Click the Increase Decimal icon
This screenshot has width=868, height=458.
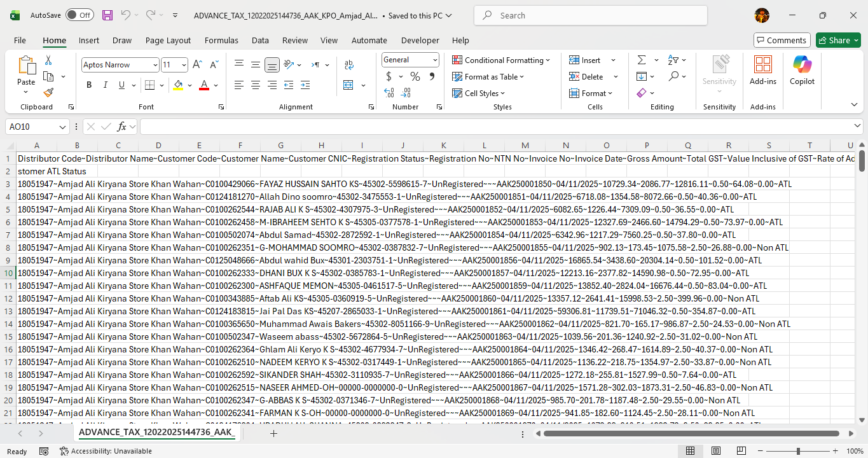[389, 92]
